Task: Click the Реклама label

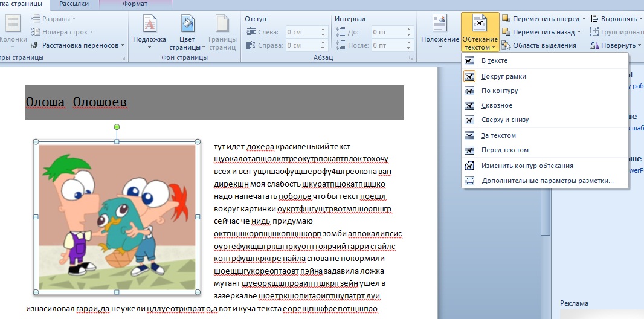Action: click(574, 303)
